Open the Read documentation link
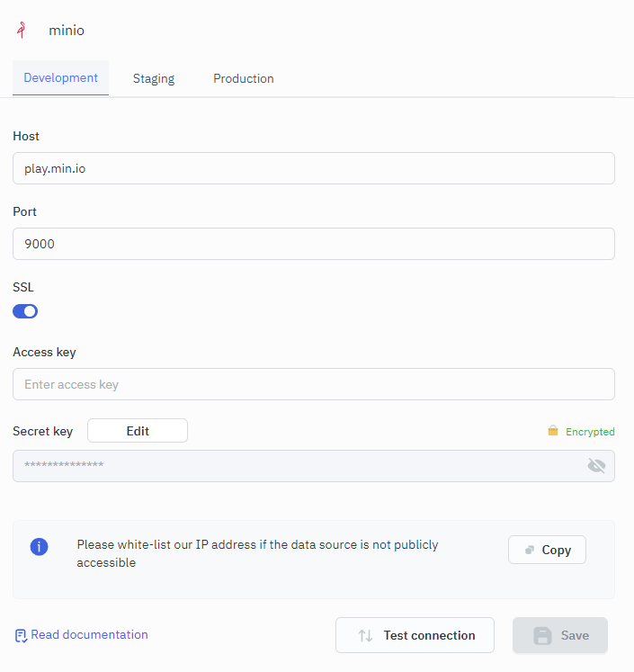 89,634
